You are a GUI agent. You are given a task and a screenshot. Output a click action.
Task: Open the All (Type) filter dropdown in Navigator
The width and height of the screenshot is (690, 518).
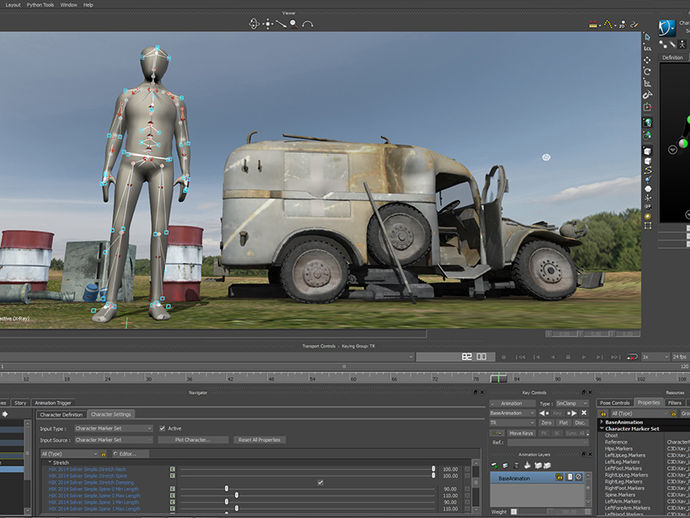(x=69, y=454)
